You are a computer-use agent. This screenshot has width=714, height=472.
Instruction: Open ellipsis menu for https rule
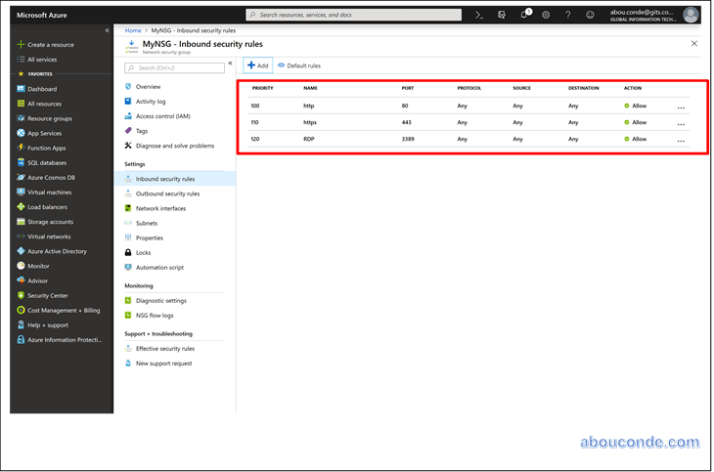[x=681, y=123]
